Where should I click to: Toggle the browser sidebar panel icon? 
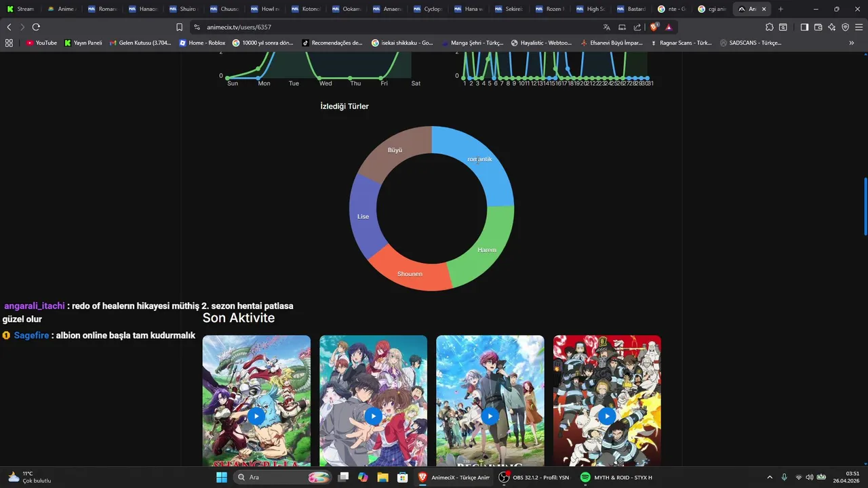pyautogui.click(x=804, y=27)
